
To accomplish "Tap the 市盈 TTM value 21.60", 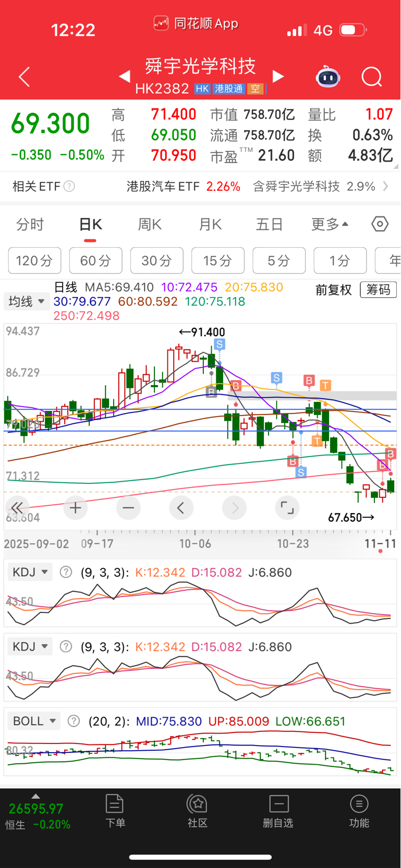I will click(x=276, y=155).
